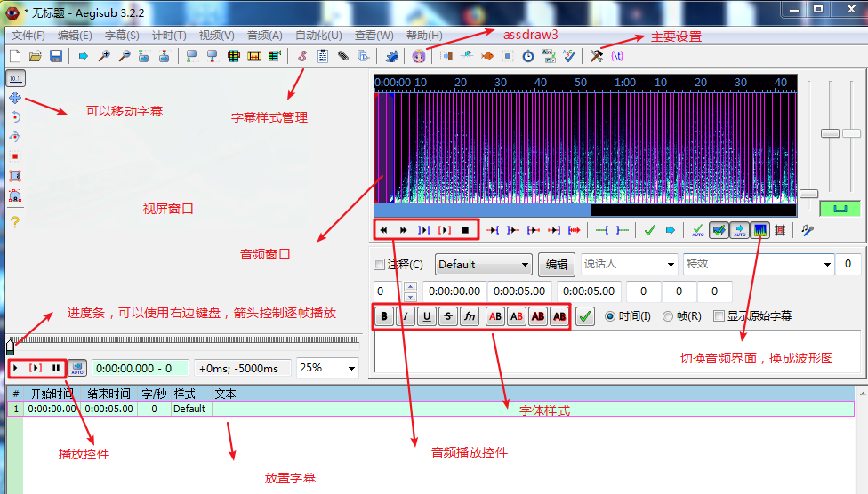Toggle auto-scroll audio display button
The image size is (868, 494).
740,230
